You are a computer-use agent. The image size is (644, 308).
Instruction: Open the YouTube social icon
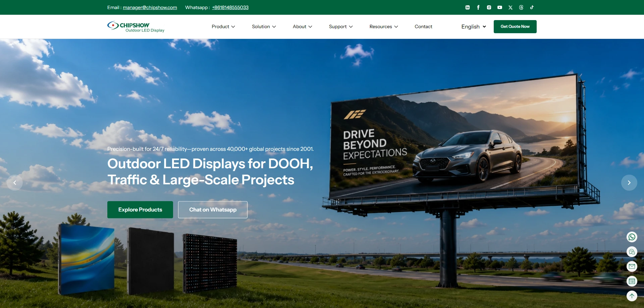(x=500, y=7)
